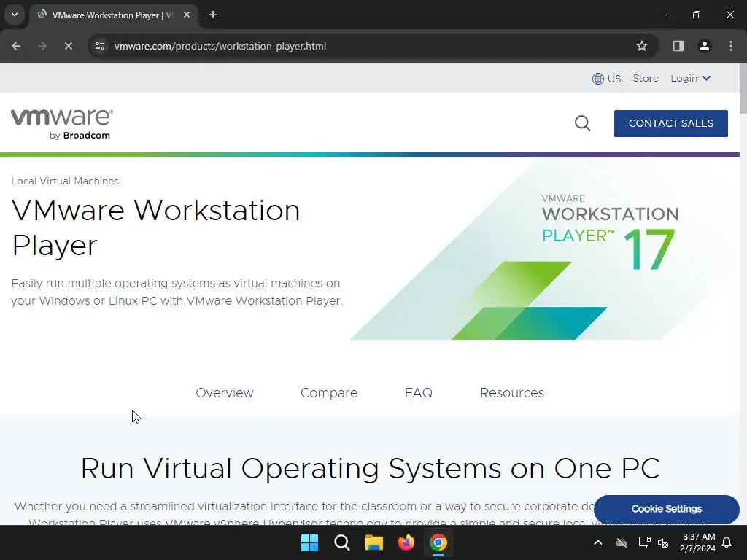Open the Chrome side panel
747x560 pixels.
tap(678, 46)
